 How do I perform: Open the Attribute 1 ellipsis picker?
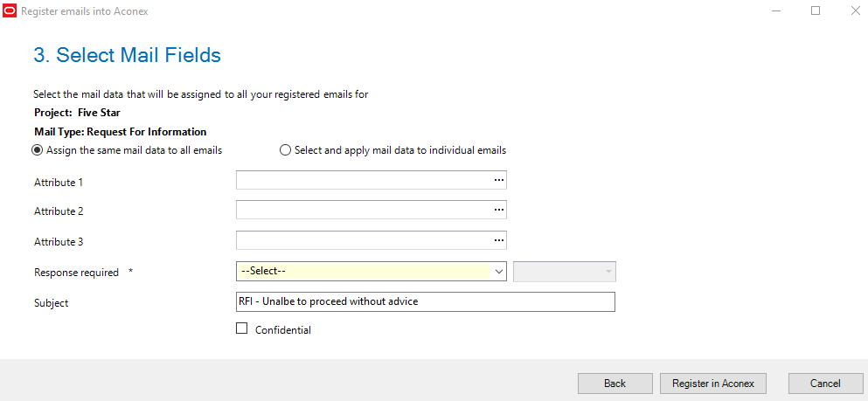(x=499, y=180)
